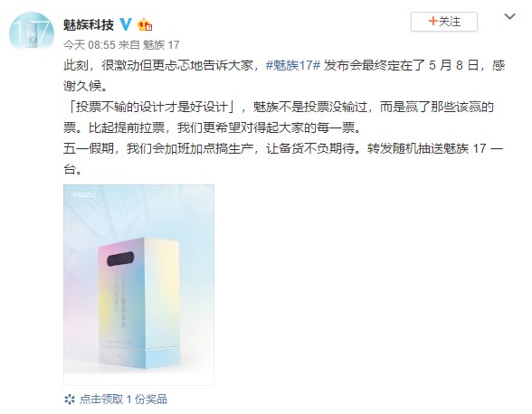Click the blue V verified badge
This screenshot has width=532, height=414.
point(126,24)
